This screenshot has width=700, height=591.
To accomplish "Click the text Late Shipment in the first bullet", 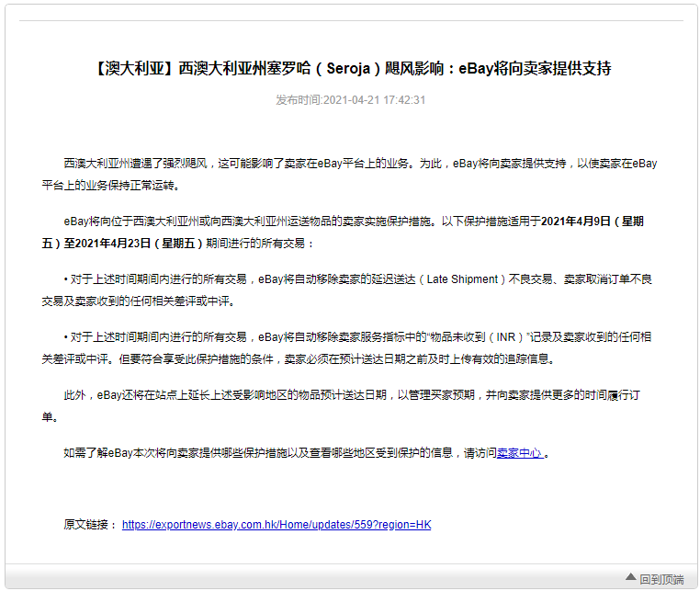I will (462, 279).
